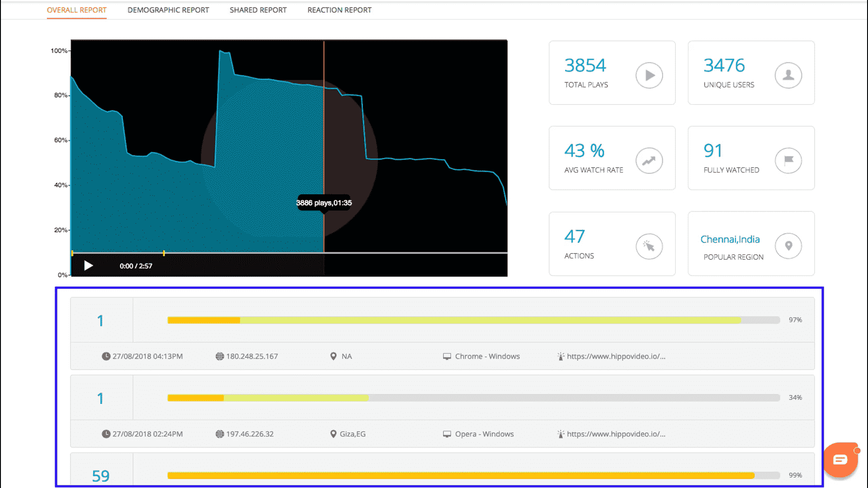The width and height of the screenshot is (868, 488).
Task: Click the play icon on the Total Plays card
Action: [649, 75]
